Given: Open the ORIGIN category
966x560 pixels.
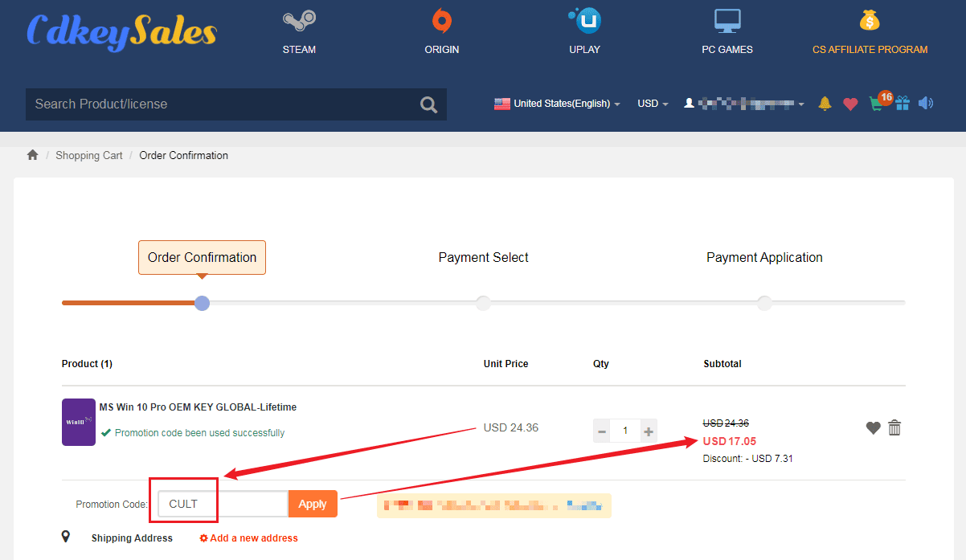Looking at the screenshot, I should 442,32.
